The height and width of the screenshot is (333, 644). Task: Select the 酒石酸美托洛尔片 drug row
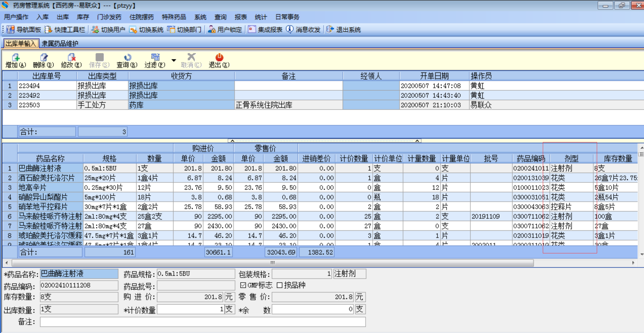click(320, 178)
